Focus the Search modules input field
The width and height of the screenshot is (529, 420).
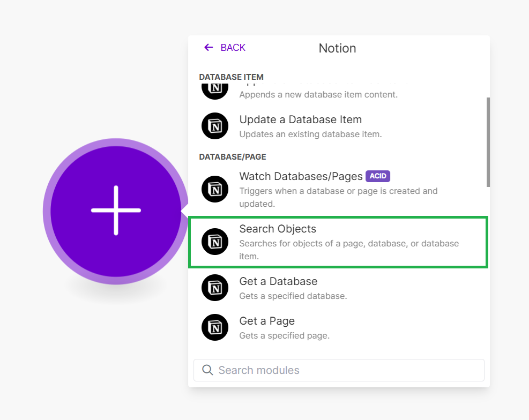(339, 370)
